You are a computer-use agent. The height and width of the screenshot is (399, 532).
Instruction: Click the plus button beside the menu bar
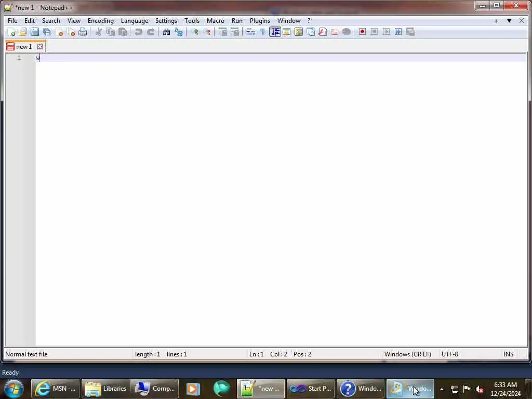pyautogui.click(x=496, y=21)
